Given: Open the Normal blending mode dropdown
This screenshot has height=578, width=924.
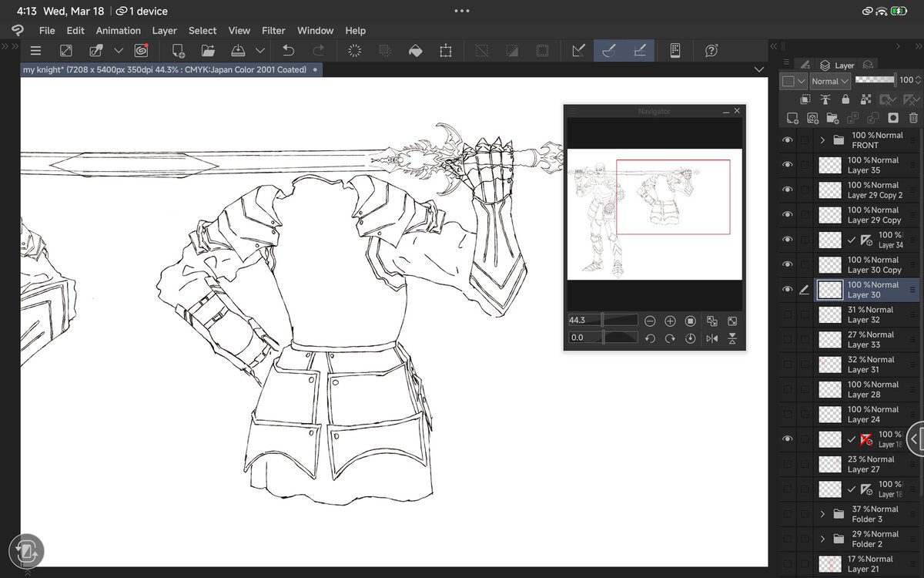Looking at the screenshot, I should tap(829, 81).
